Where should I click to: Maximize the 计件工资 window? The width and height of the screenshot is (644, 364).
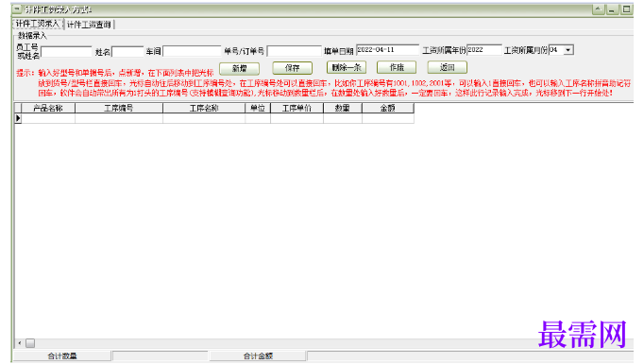pyautogui.click(x=626, y=9)
